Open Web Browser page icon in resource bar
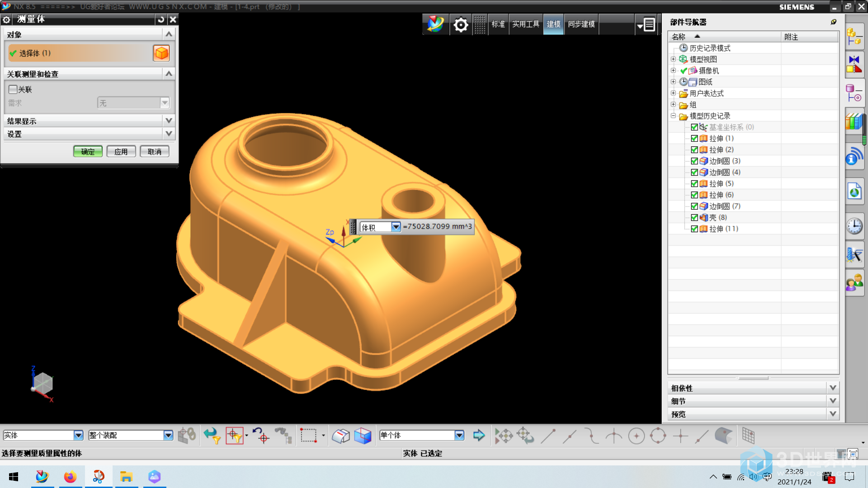Viewport: 868px width, 488px height. 854,191
